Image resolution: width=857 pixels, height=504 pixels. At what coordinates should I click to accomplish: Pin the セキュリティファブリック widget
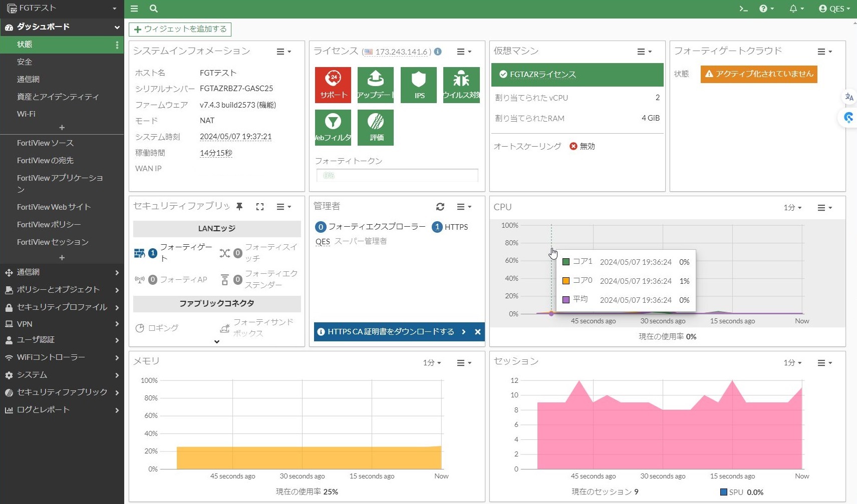point(239,207)
